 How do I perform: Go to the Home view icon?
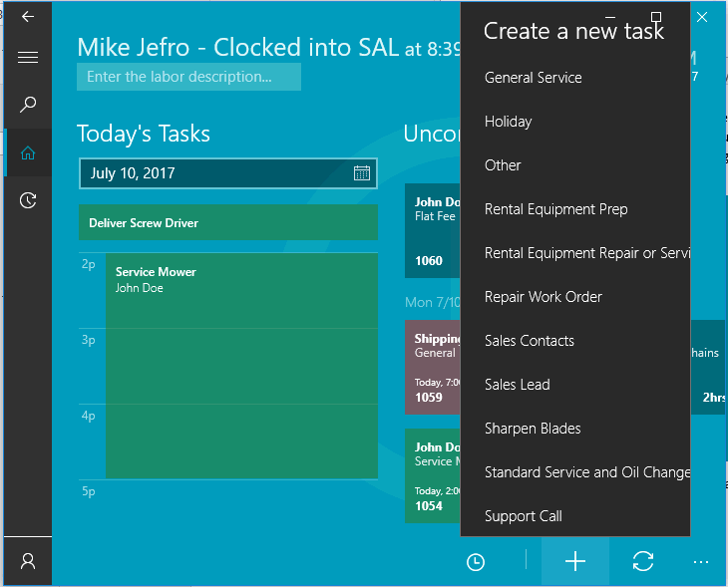click(x=28, y=152)
